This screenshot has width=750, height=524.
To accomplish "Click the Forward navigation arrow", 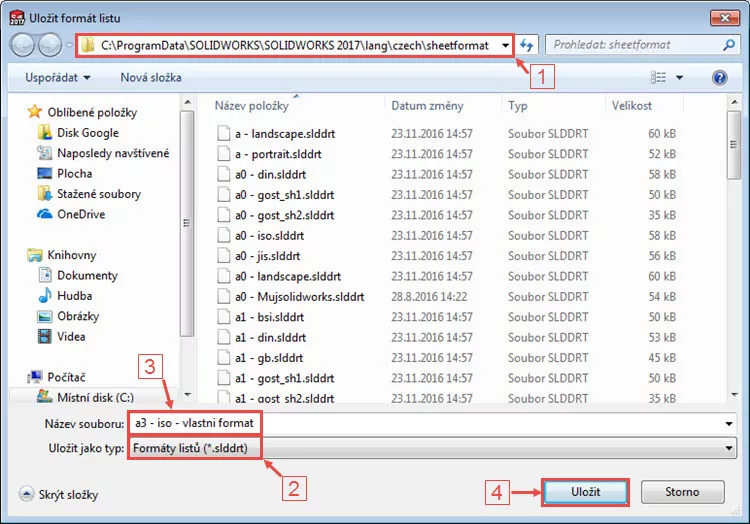I will 49,45.
